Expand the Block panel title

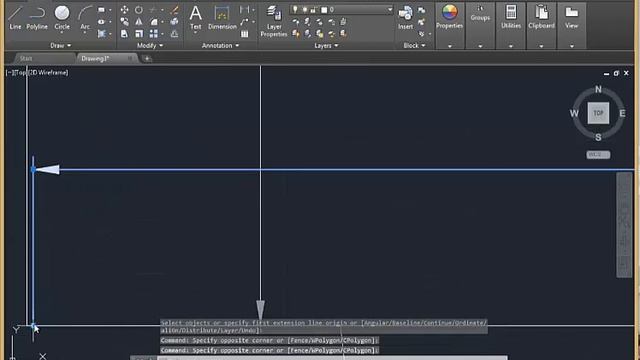[414, 45]
